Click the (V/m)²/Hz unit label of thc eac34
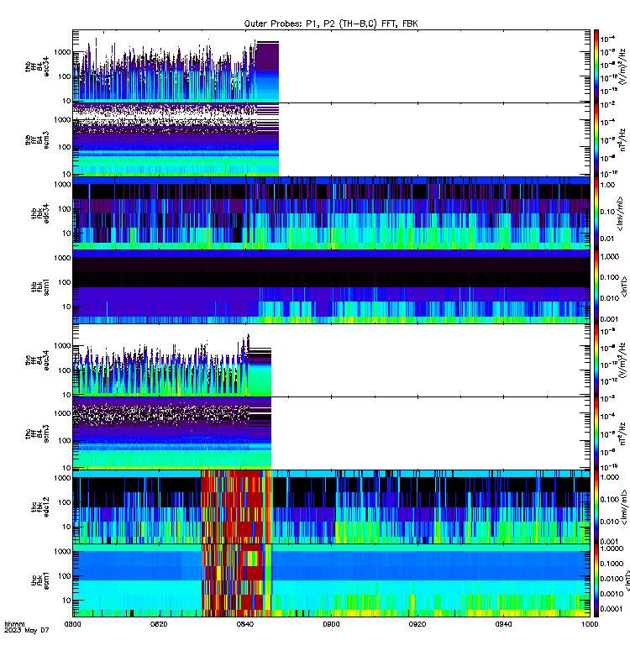The height and width of the screenshot is (672, 630). [x=622, y=360]
